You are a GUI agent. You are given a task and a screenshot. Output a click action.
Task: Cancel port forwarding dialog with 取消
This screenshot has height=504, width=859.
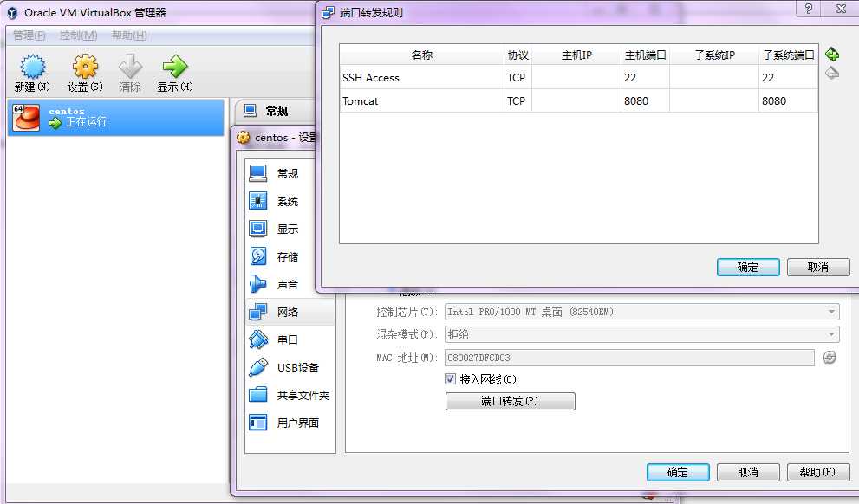coord(818,267)
